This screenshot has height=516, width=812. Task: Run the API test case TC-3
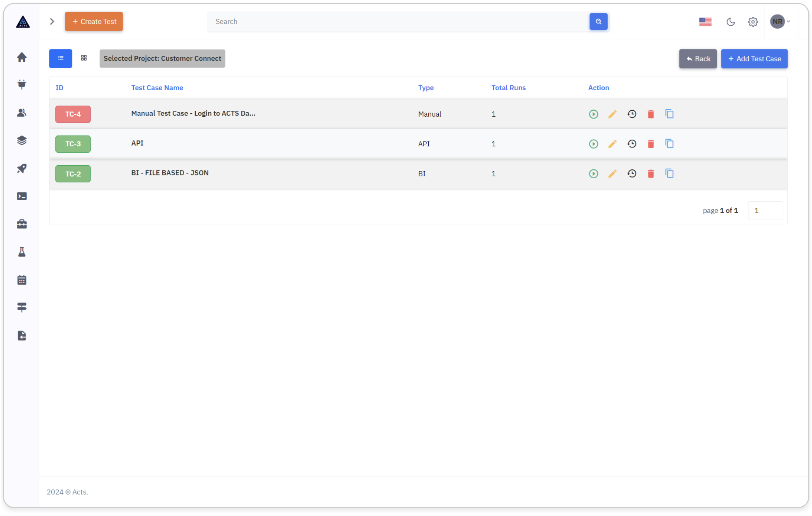pyautogui.click(x=593, y=144)
